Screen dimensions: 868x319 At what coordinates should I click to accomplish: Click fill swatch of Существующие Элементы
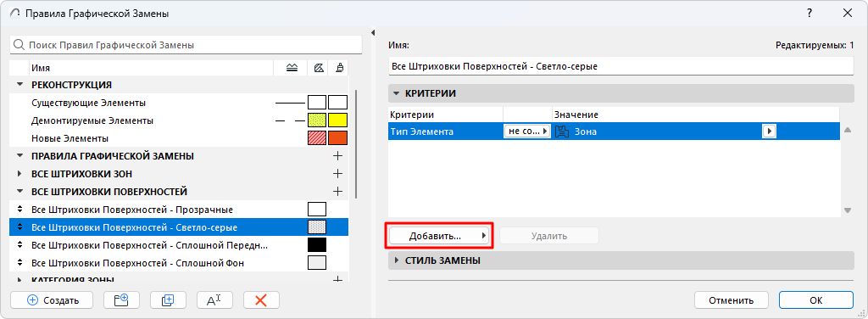coord(317,103)
